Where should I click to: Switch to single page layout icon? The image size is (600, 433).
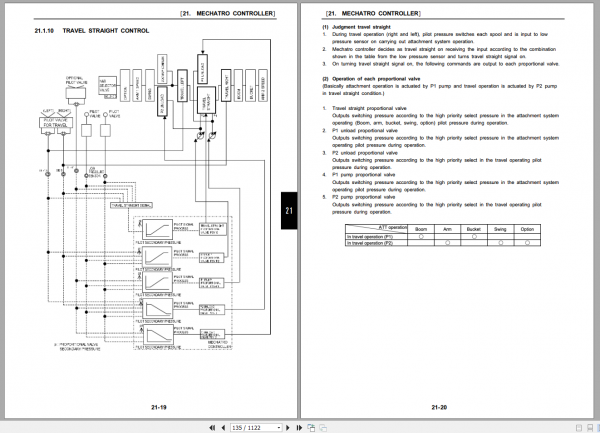pyautogui.click(x=579, y=428)
